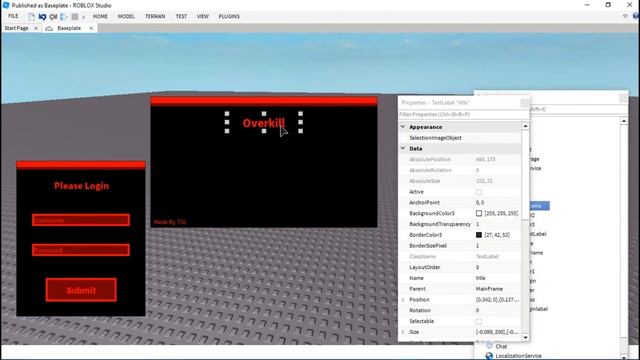640x360 pixels.
Task: Click the Submit button in login GUI
Action: 81,290
